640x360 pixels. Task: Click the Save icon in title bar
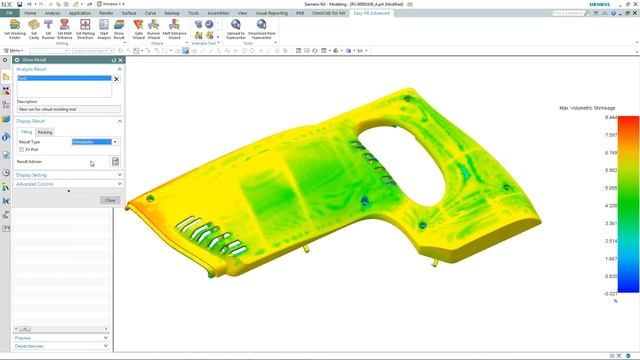tap(19, 4)
